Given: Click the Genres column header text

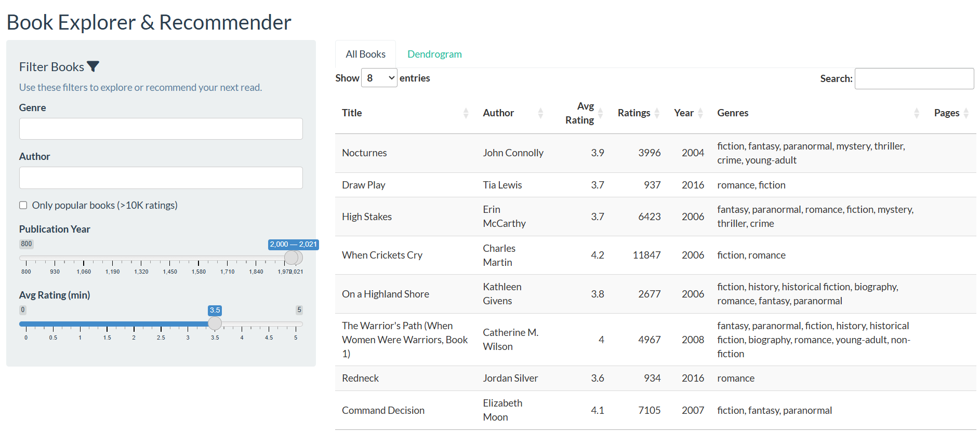Looking at the screenshot, I should 733,113.
